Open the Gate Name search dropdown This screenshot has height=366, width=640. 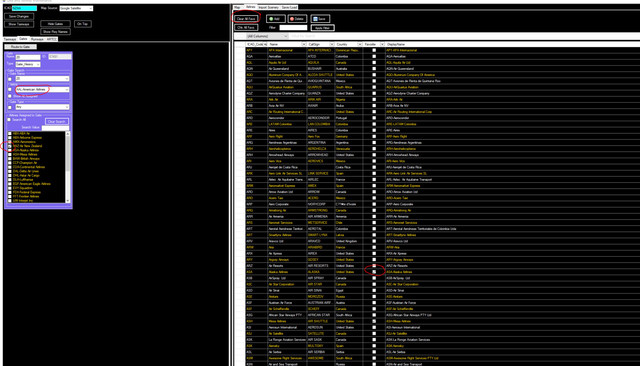[42, 78]
